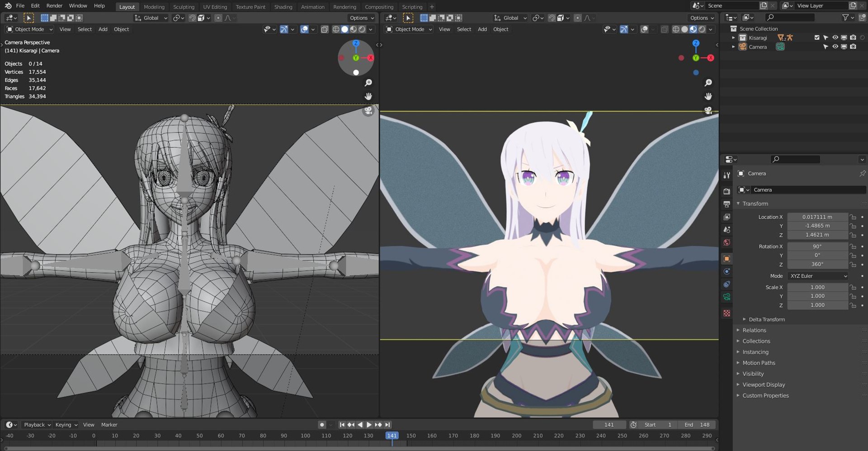This screenshot has width=868, height=451.
Task: Select rendered shading in right viewport
Action: click(x=702, y=29)
